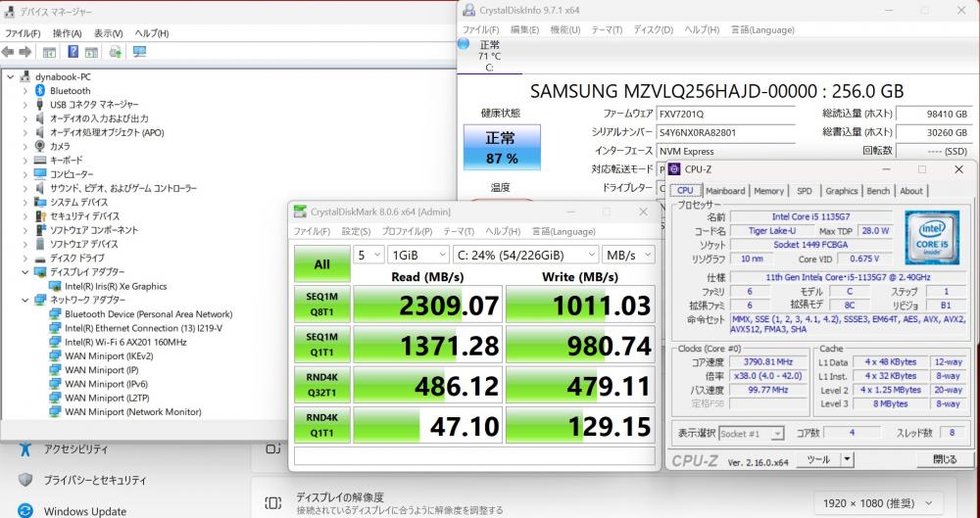Collapse ディスプレイ アダプター node
Screen dimensions: 980x518
25,272
